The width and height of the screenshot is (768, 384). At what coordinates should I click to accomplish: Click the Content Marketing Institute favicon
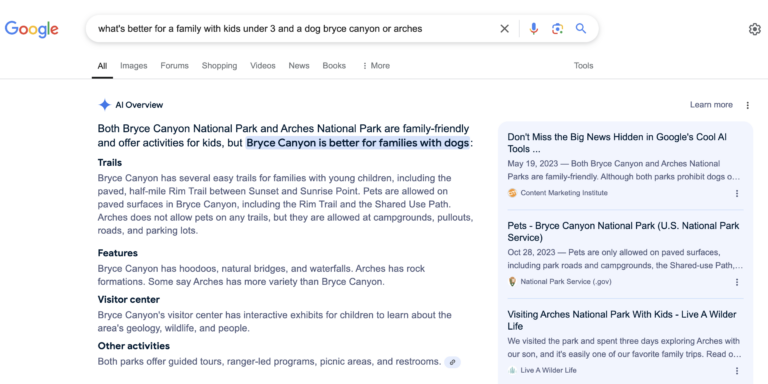tap(512, 193)
